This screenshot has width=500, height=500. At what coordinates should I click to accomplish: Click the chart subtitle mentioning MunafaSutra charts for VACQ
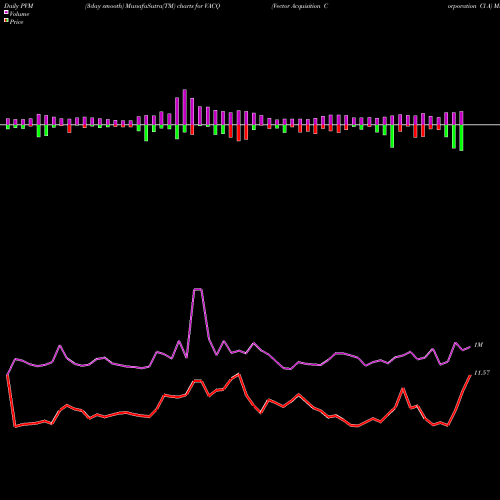(x=152, y=6)
